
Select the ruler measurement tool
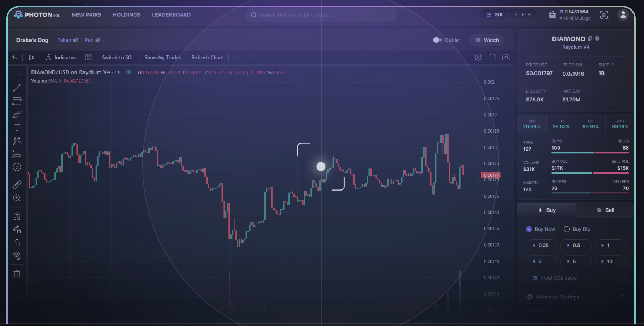pyautogui.click(x=17, y=184)
